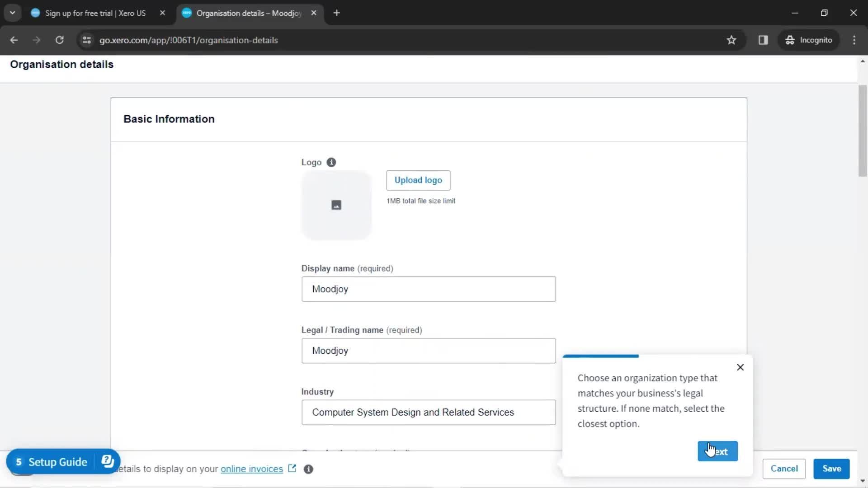The width and height of the screenshot is (868, 488).
Task: Click the 1MB total file size limit text
Action: 421,201
